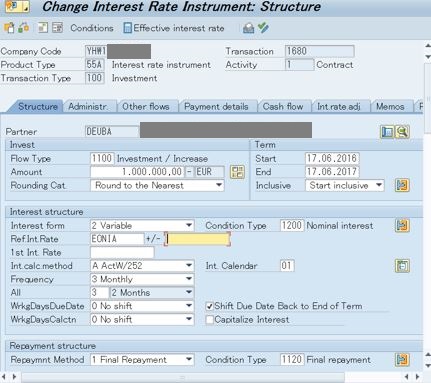The image size is (431, 383).
Task: Click the up arrow at the top of the vertical scrollbar
Action: pyautogui.click(x=428, y=45)
